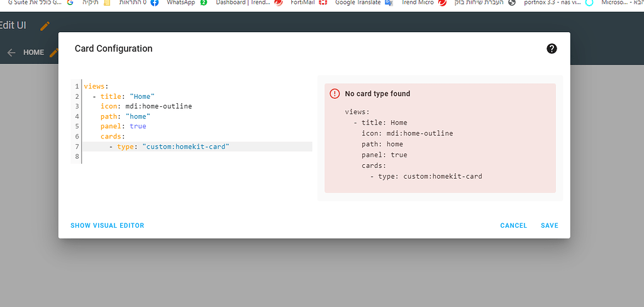Image resolution: width=644 pixels, height=307 pixels.
Task: Click 'panel: true' in the error preview
Action: click(384, 155)
